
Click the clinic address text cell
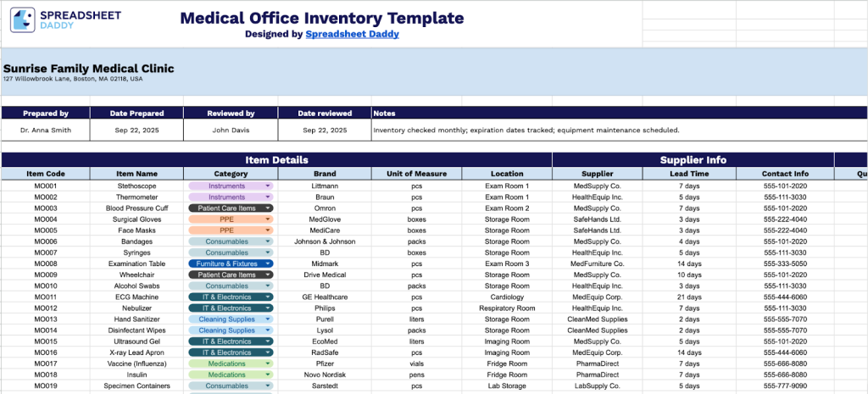click(73, 79)
